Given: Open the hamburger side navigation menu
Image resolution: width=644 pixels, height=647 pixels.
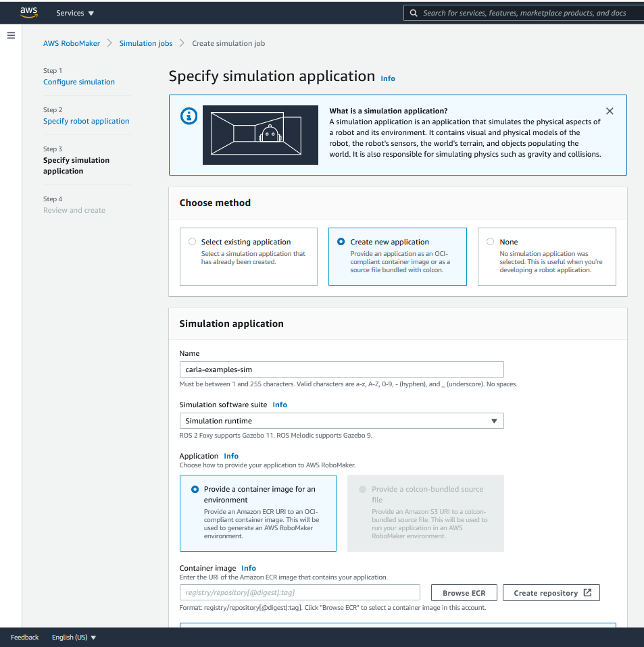Looking at the screenshot, I should click(x=11, y=36).
